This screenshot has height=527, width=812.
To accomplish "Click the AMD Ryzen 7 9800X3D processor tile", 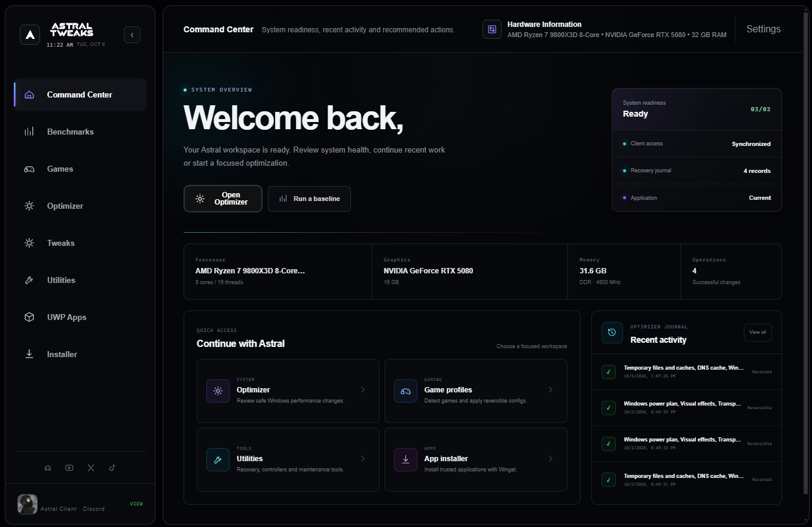I will [x=278, y=271].
